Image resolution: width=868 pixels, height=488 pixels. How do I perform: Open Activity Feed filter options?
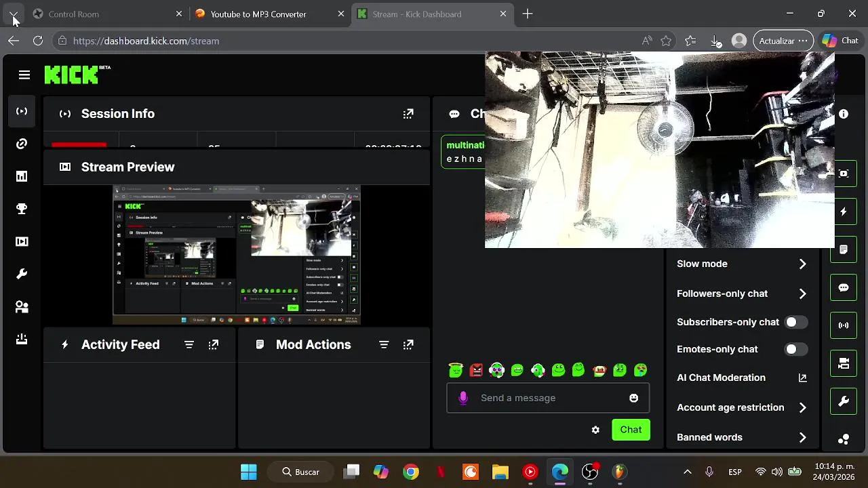(189, 345)
